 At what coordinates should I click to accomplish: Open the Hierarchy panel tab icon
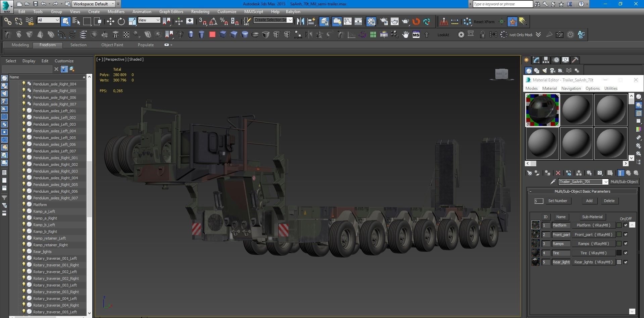pos(546,60)
